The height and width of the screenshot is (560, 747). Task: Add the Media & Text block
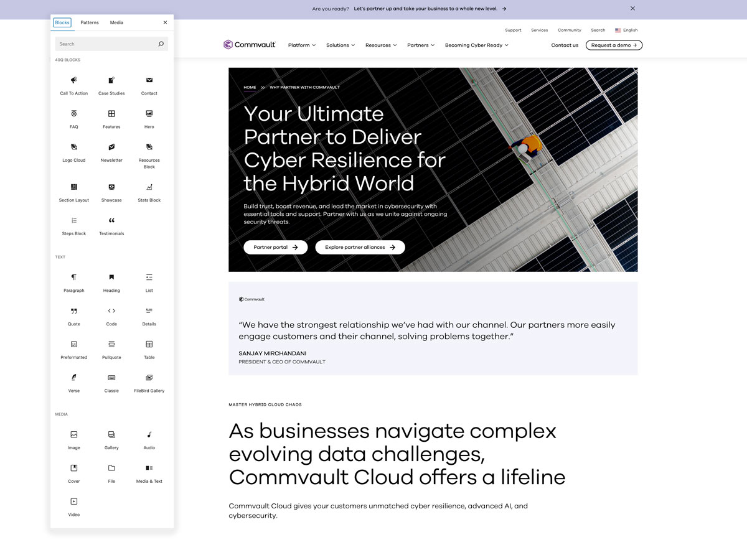[149, 472]
